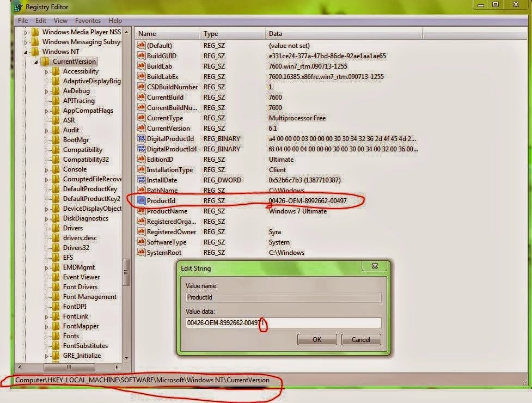The height and width of the screenshot is (403, 532).
Task: Expand the Accessibility key
Action: pyautogui.click(x=47, y=71)
